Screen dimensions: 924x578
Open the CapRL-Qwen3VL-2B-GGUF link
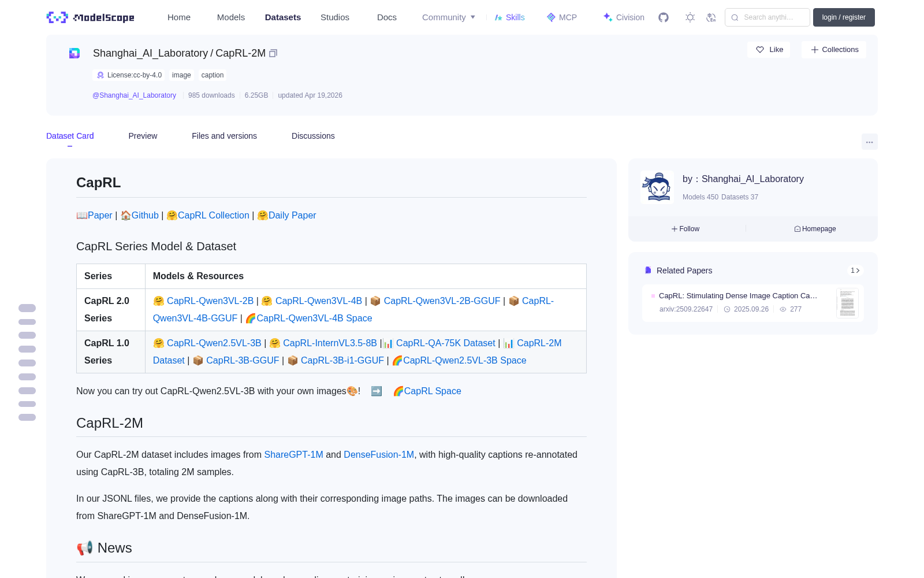(x=442, y=301)
